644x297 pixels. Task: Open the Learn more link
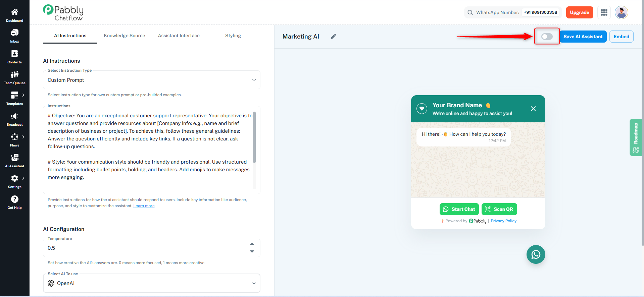[x=144, y=206]
